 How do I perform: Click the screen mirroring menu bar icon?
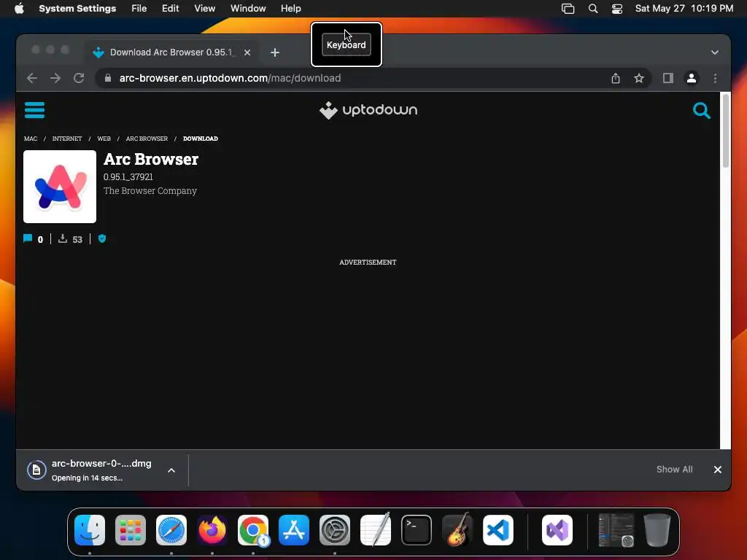tap(568, 8)
